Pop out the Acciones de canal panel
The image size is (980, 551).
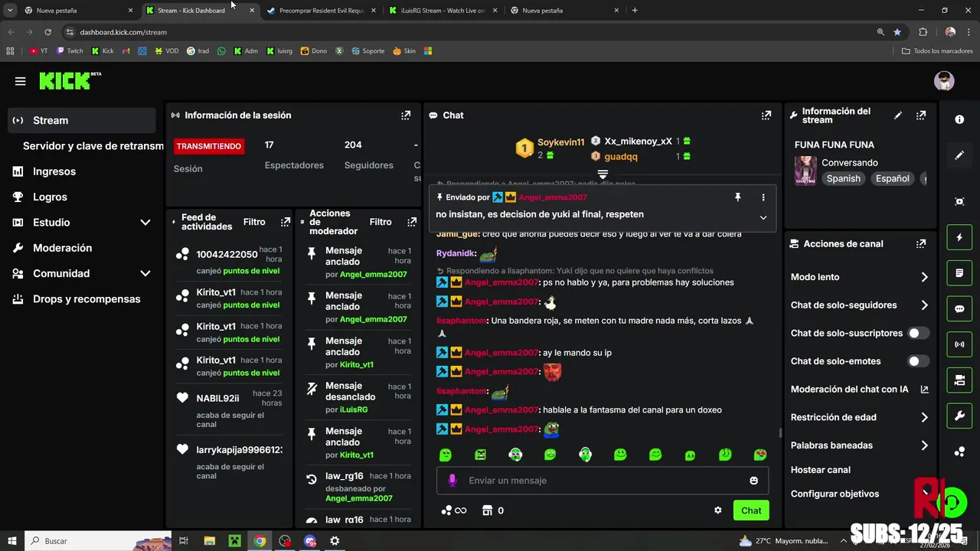pyautogui.click(x=921, y=244)
